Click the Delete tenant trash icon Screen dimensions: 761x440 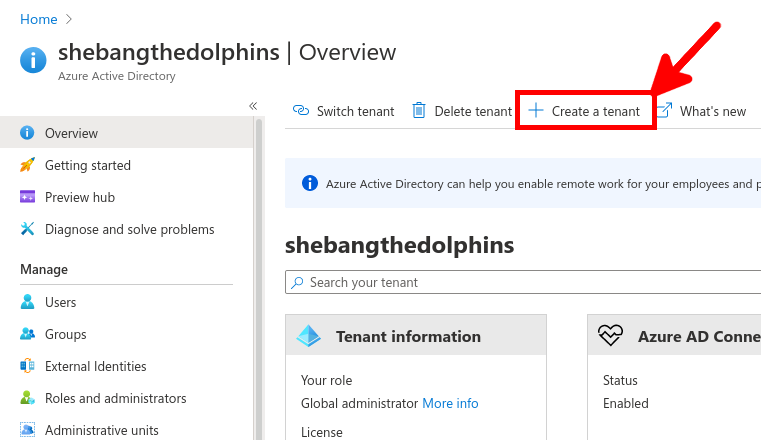[x=419, y=111]
